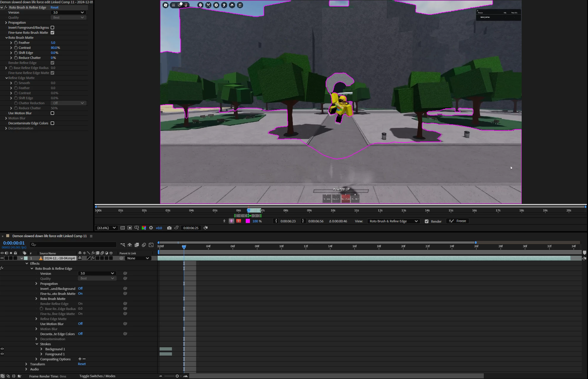Toggle the alpha overlay view icon
The height and width of the screenshot is (379, 588).
239,221
